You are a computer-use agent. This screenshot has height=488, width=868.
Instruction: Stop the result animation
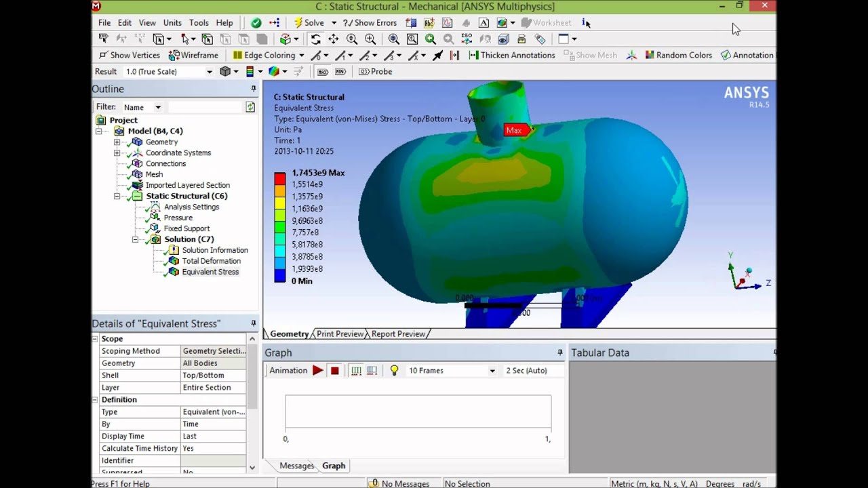point(334,371)
